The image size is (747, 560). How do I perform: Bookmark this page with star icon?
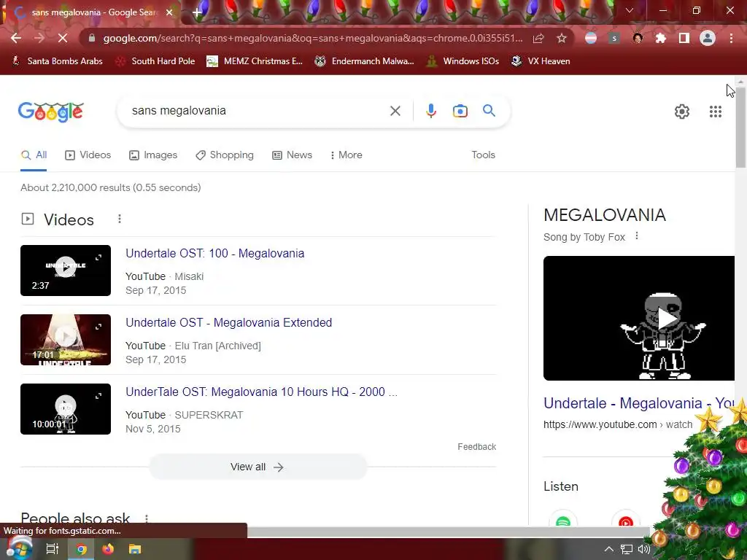[x=562, y=38]
